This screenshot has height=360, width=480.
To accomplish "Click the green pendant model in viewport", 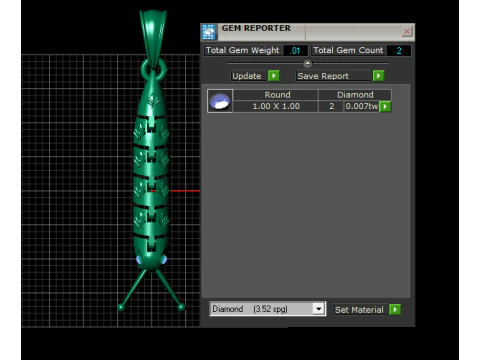I will click(x=152, y=160).
